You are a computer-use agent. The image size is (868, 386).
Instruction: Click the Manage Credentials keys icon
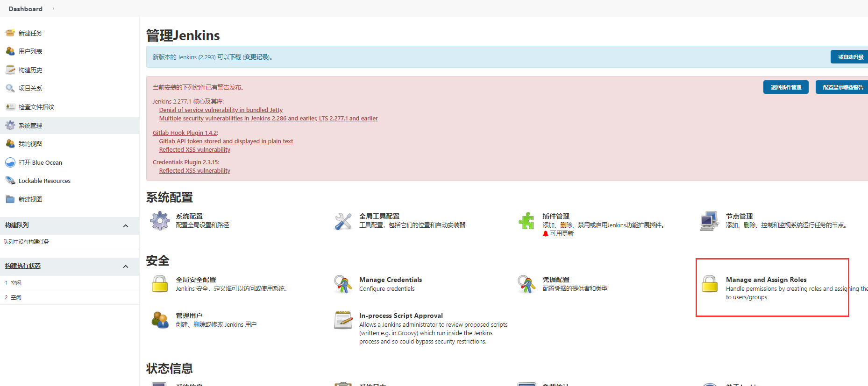(x=343, y=284)
